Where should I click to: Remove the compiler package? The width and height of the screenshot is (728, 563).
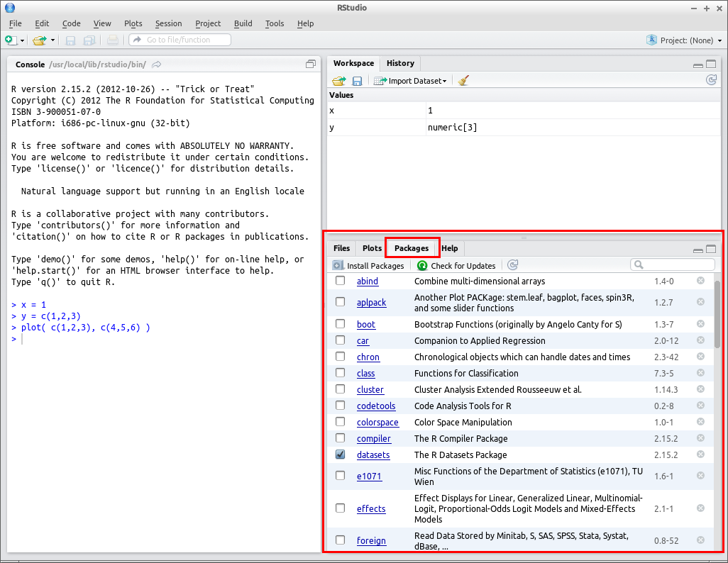(700, 437)
